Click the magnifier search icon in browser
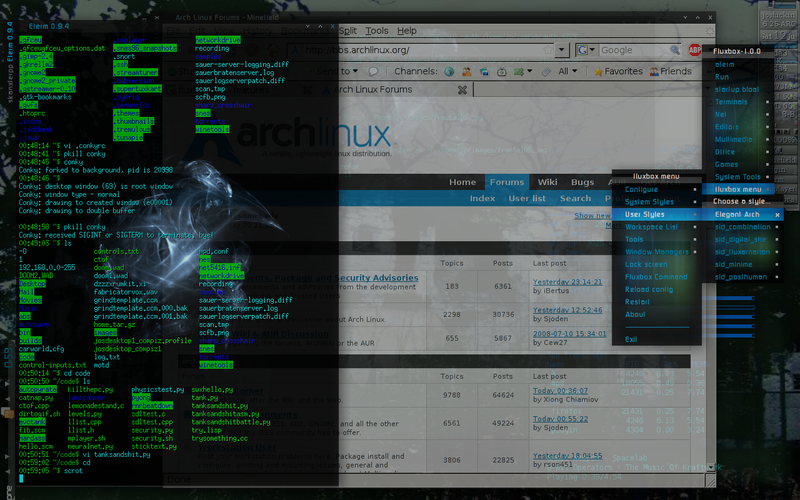Image resolution: width=800 pixels, height=500 pixels. pyautogui.click(x=675, y=50)
